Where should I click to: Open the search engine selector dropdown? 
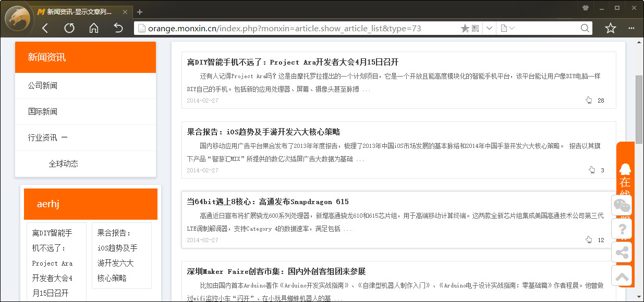pyautogui.click(x=507, y=28)
